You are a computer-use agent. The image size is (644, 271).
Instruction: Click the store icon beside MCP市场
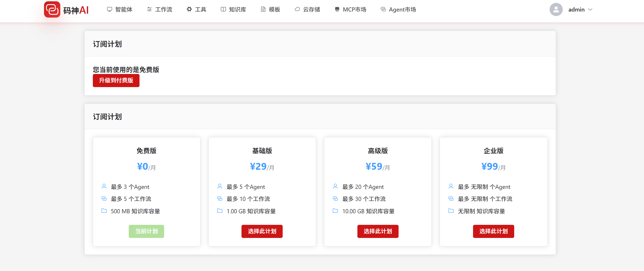pyautogui.click(x=337, y=9)
